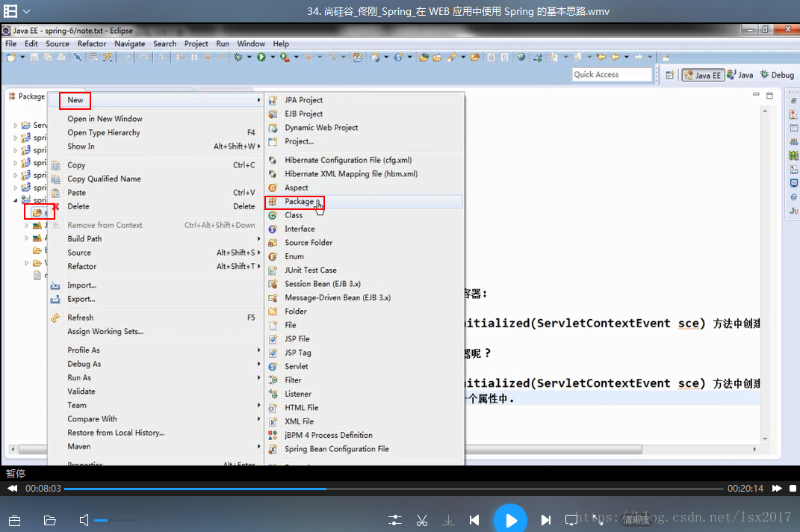Switch to Java EE perspective
Viewport: 800px width, 532px height.
(x=703, y=75)
